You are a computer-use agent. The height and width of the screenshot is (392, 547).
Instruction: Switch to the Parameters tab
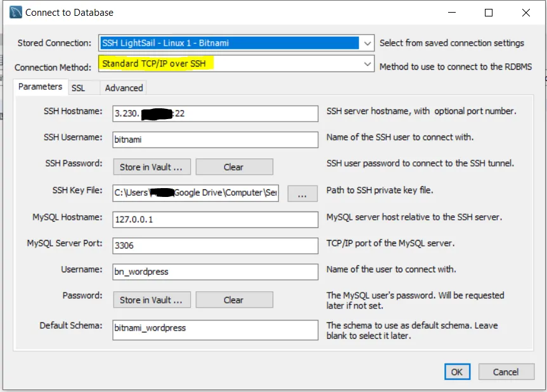40,87
